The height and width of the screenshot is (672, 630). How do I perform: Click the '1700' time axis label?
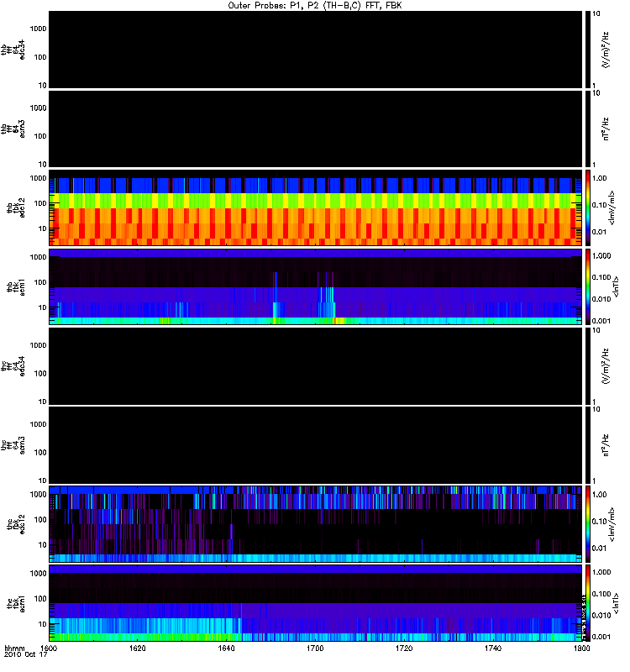point(315,648)
